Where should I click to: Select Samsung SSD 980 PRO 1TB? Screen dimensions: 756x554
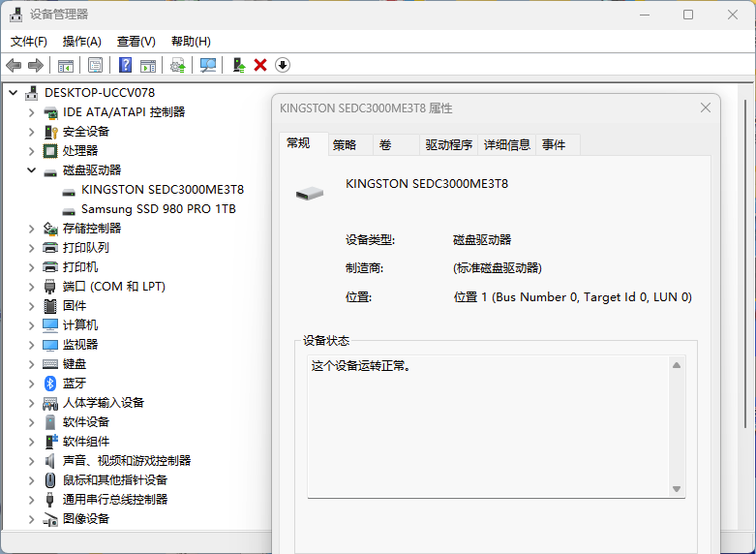[x=159, y=209]
